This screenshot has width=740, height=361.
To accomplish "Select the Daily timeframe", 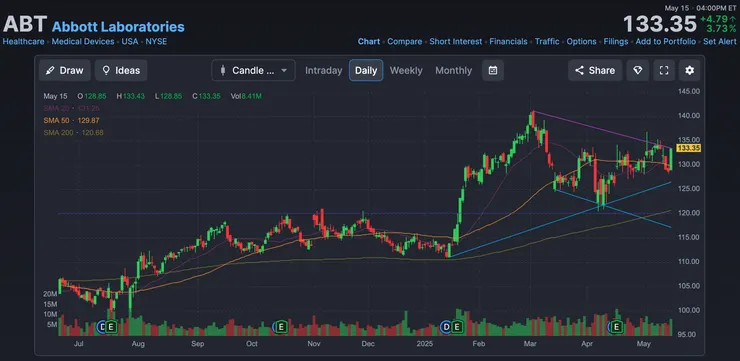I will [366, 70].
